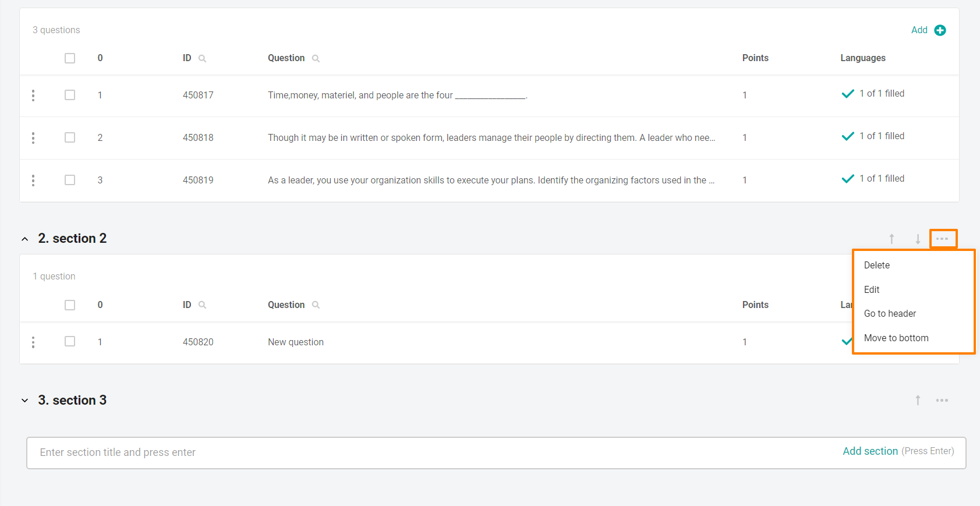
Task: Click the Add section link
Action: [x=870, y=451]
